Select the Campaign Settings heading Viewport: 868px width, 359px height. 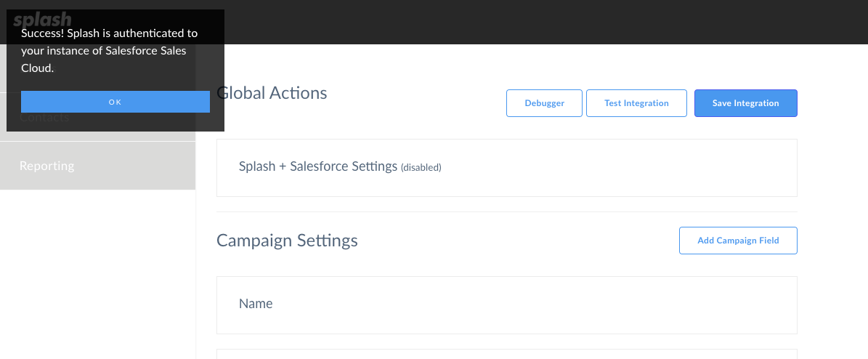pos(287,241)
